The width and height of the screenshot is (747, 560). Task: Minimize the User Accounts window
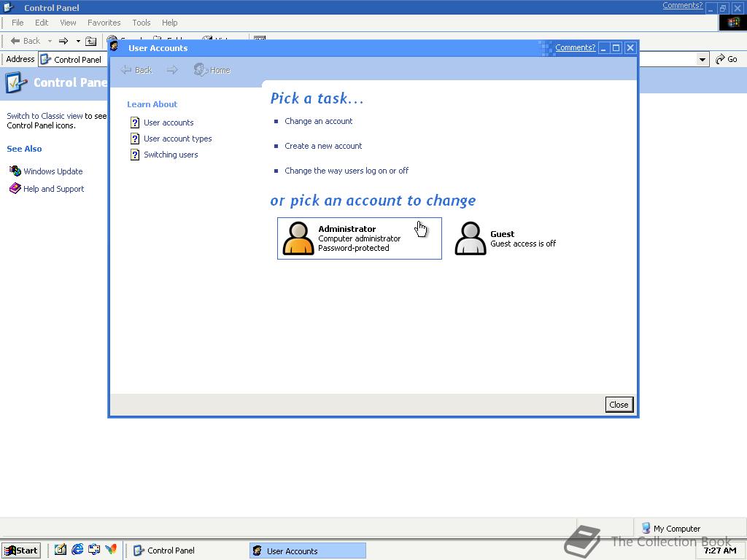(603, 47)
